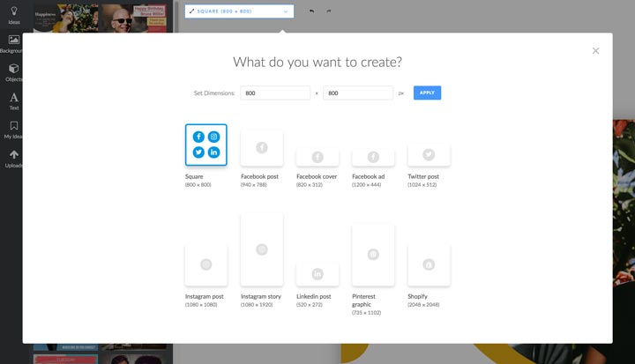Image resolution: width=635 pixels, height=364 pixels.
Task: Click the Instagram story label
Action: tap(261, 296)
